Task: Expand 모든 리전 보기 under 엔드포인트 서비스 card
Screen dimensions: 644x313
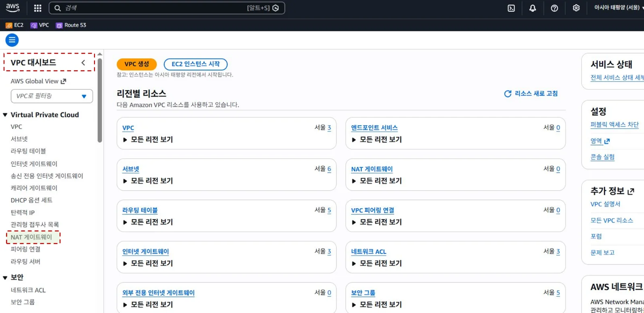Action: [x=377, y=139]
